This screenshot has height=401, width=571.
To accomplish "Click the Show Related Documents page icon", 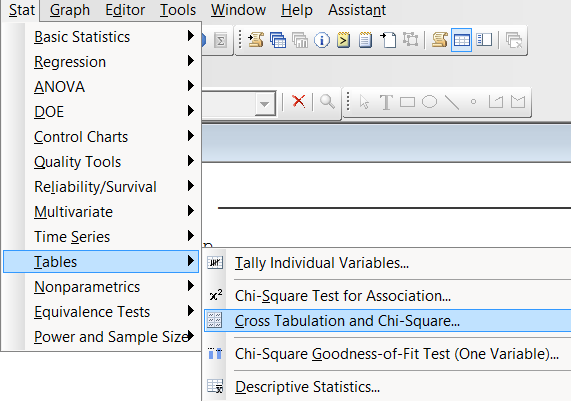I will [x=388, y=40].
